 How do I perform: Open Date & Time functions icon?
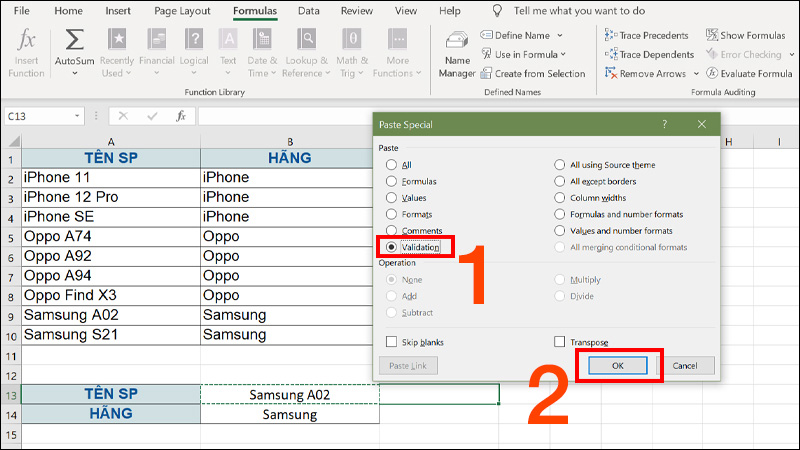[x=262, y=39]
